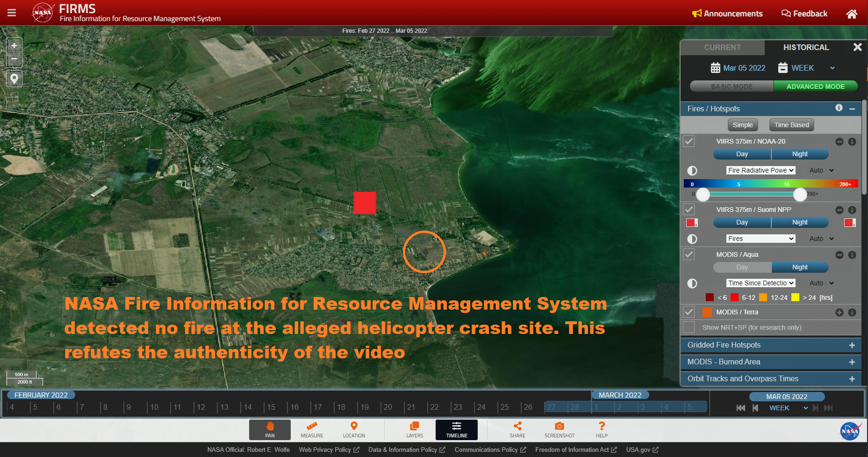
Task: Collapse the Fires / Hotspots section
Action: (x=852, y=109)
